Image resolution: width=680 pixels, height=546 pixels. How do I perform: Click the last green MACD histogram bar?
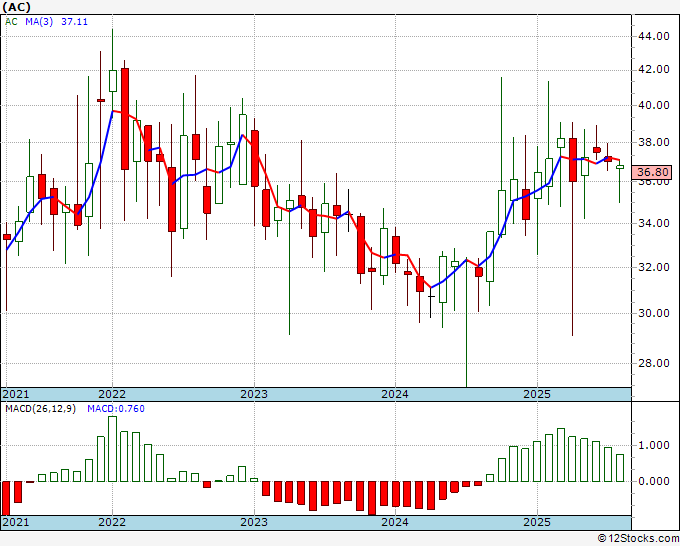click(620, 468)
